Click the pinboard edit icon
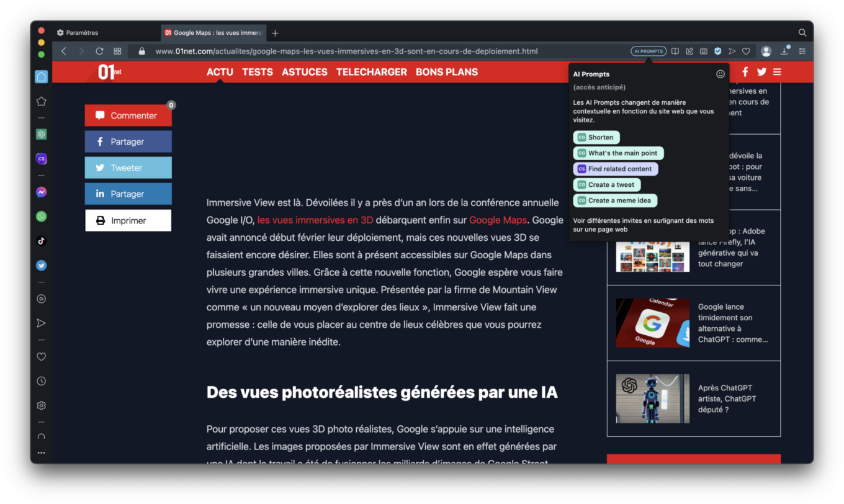Image resolution: width=844 pixels, height=504 pixels. click(x=689, y=51)
